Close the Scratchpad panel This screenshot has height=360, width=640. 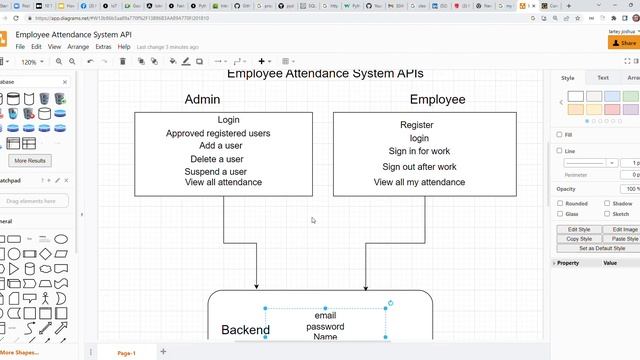[x=66, y=180]
